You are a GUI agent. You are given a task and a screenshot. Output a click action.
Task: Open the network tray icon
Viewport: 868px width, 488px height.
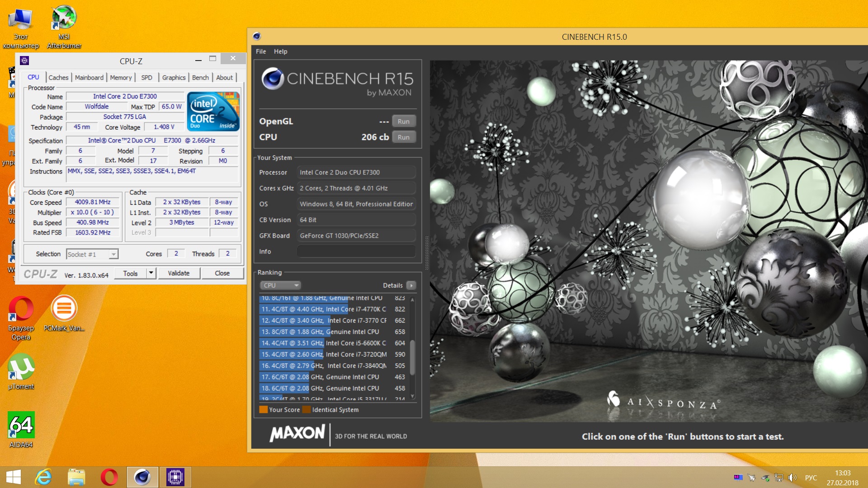coord(779,478)
